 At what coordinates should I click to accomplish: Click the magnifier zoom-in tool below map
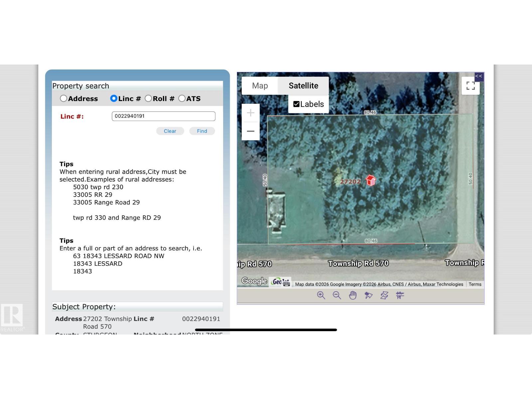coord(321,295)
